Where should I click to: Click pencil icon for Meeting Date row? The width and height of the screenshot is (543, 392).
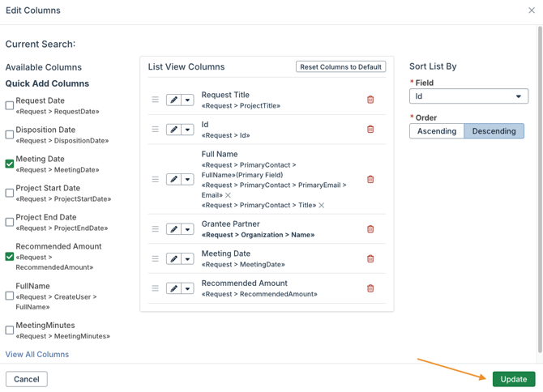tap(173, 259)
